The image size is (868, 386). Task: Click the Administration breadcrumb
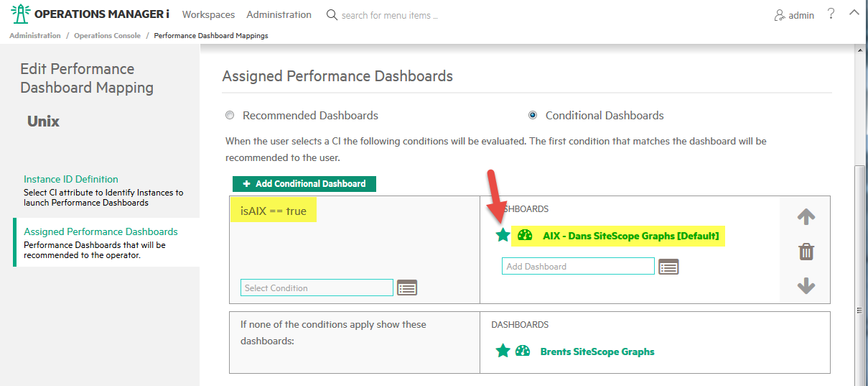[35, 35]
